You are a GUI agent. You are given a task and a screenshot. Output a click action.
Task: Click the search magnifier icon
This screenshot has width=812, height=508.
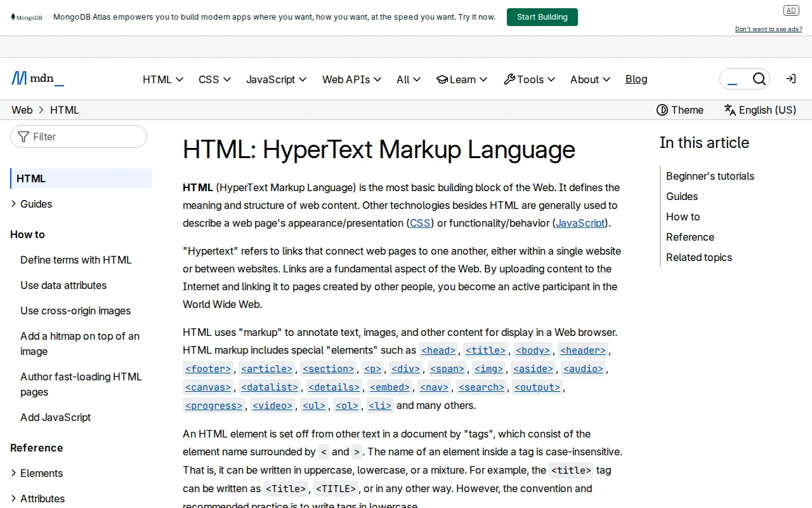[x=759, y=79]
